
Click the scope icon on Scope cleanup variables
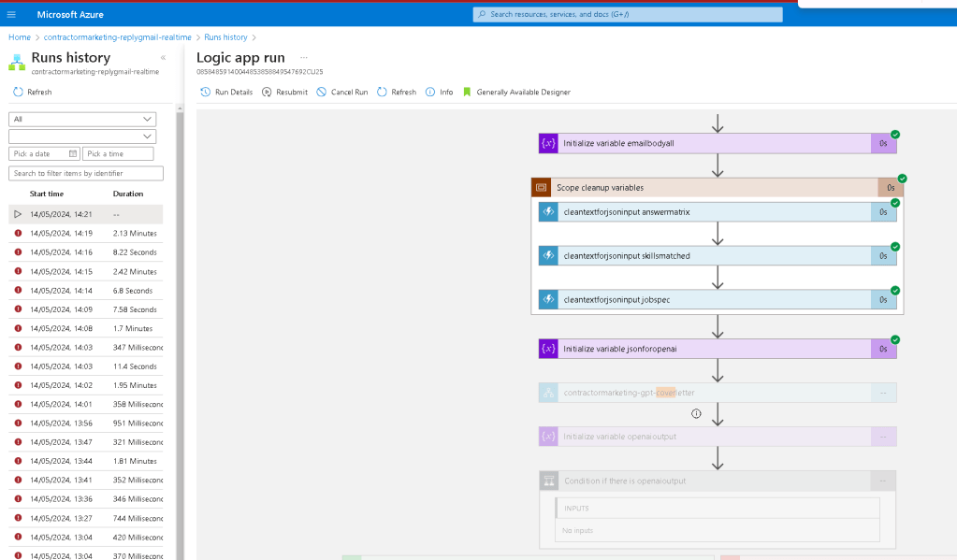pos(541,187)
